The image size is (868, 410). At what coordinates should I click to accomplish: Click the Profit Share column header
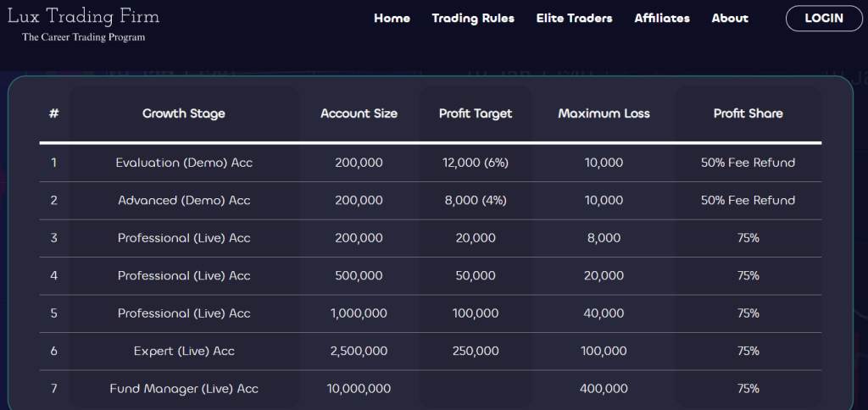[x=748, y=114]
